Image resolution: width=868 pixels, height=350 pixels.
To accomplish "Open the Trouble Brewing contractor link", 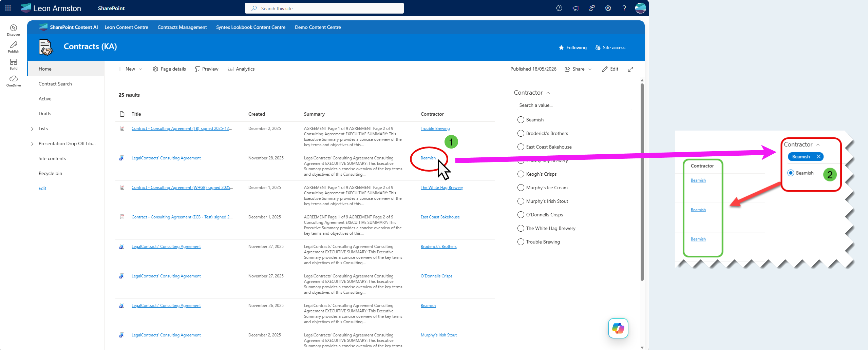I will [x=435, y=129].
